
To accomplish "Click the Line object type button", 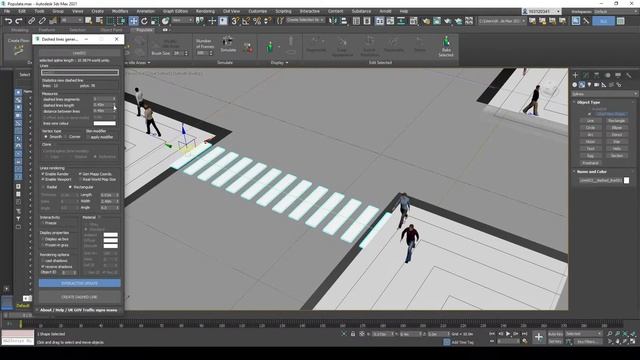I will pyautogui.click(x=590, y=121).
